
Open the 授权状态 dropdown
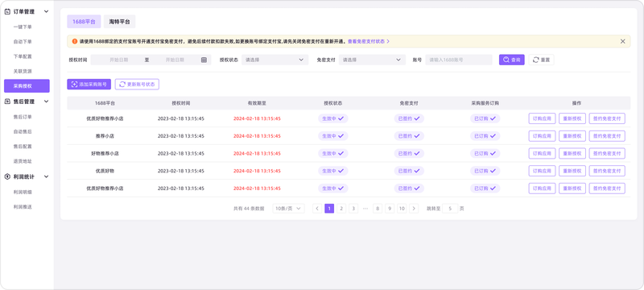pos(275,60)
